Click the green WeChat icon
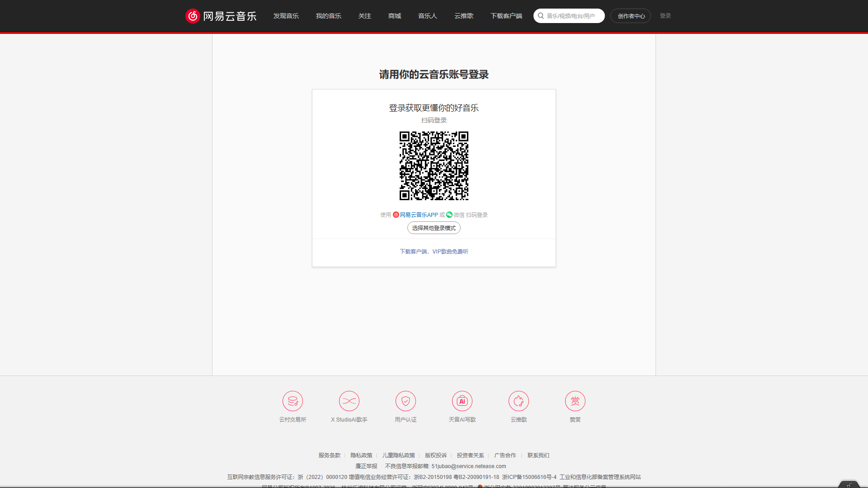The height and width of the screenshot is (488, 868). 449,215
